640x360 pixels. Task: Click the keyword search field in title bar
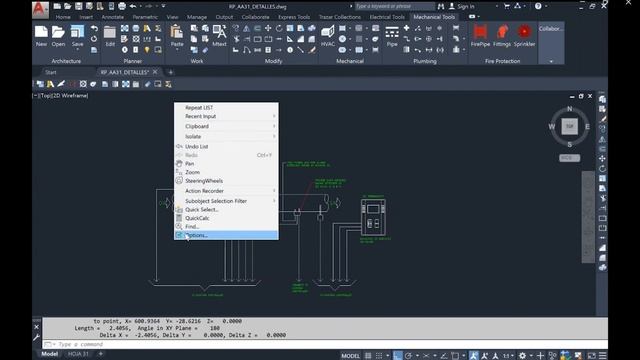tap(394, 6)
